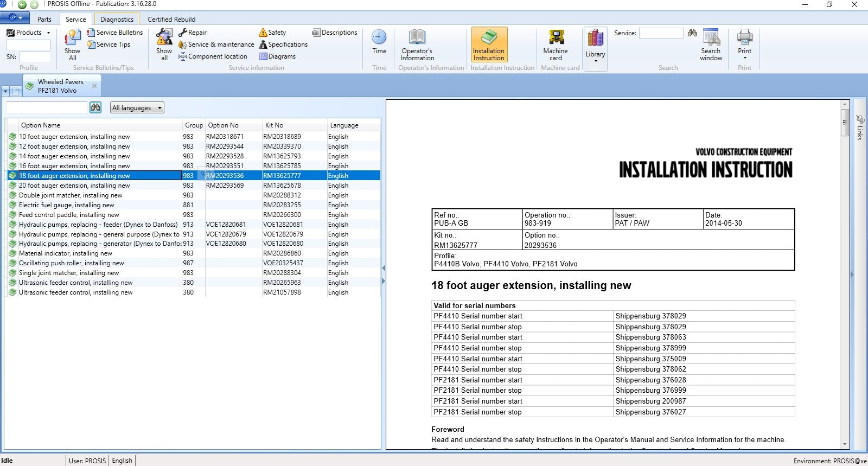This screenshot has height=466, width=868.
Task: Select 20 foot auger extension row
Action: pos(193,186)
